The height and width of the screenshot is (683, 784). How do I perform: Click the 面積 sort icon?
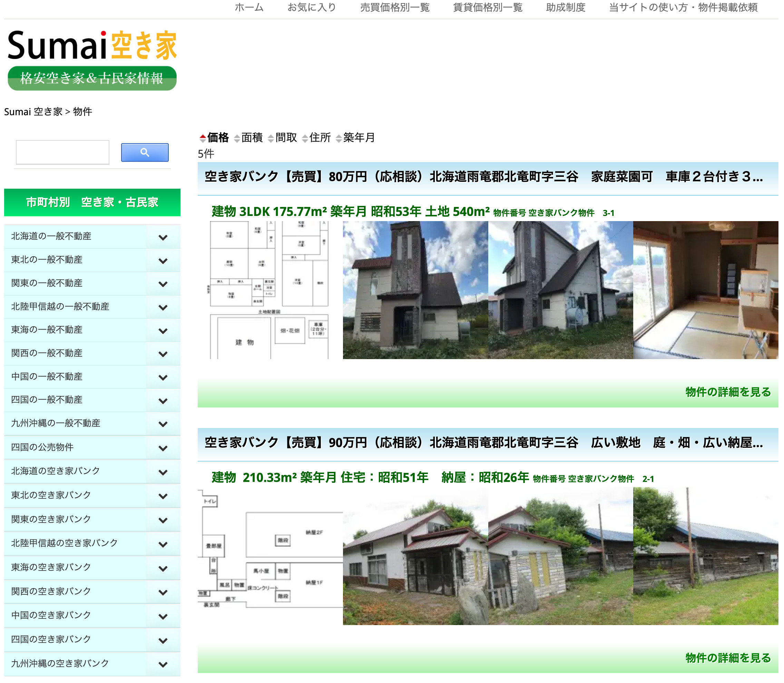236,138
